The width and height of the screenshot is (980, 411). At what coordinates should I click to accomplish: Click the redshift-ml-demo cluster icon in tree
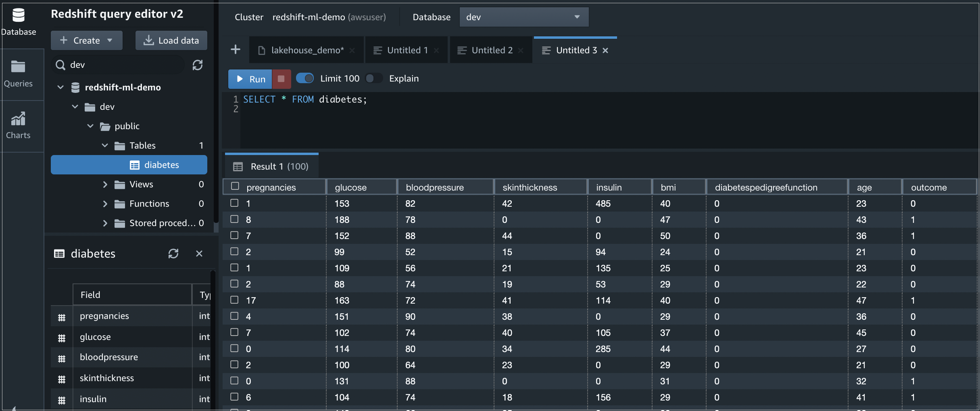(x=75, y=87)
